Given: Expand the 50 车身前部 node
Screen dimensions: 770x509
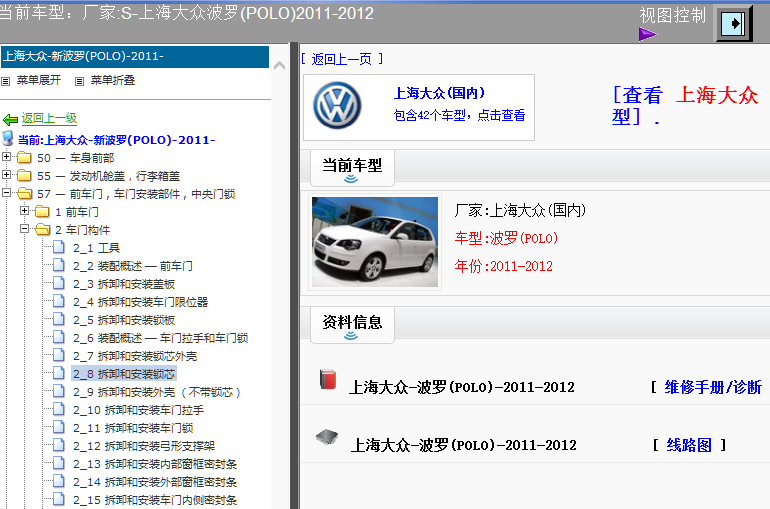Looking at the screenshot, I should (x=6, y=157).
